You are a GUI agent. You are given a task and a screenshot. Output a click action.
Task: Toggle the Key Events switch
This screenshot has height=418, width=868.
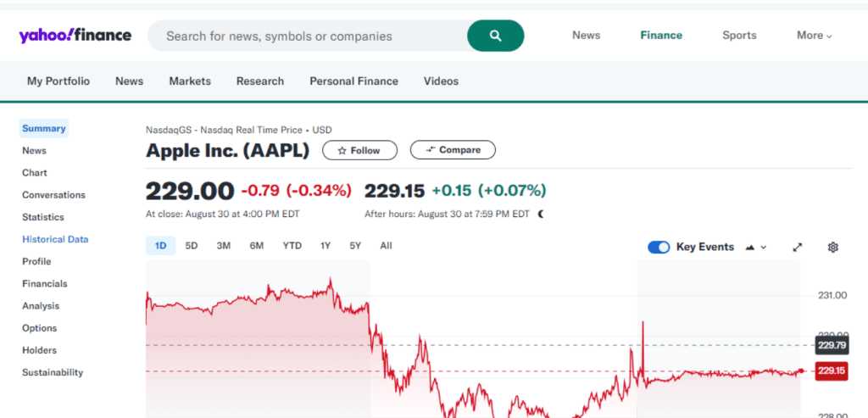tap(659, 247)
